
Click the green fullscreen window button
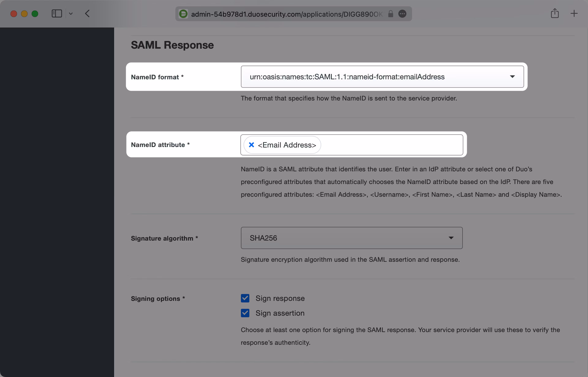35,14
